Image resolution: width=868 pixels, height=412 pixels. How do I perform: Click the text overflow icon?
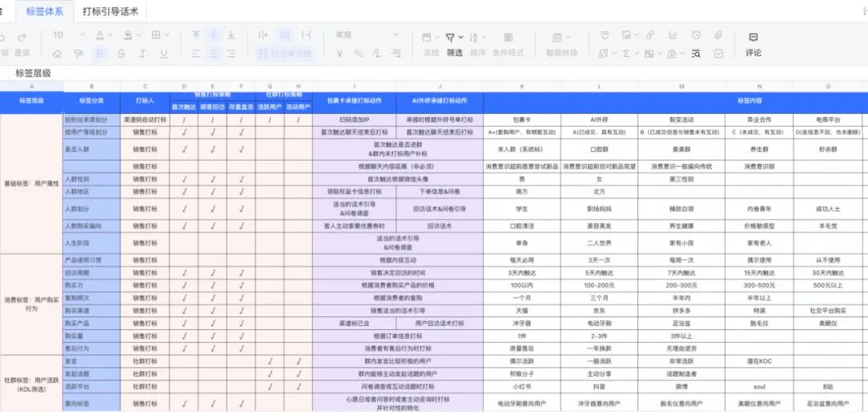pyautogui.click(x=263, y=35)
